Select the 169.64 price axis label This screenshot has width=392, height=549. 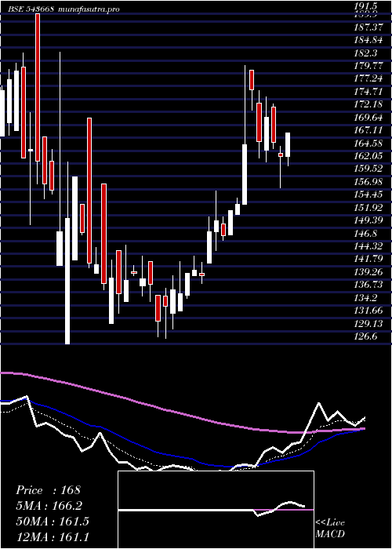[x=370, y=118]
